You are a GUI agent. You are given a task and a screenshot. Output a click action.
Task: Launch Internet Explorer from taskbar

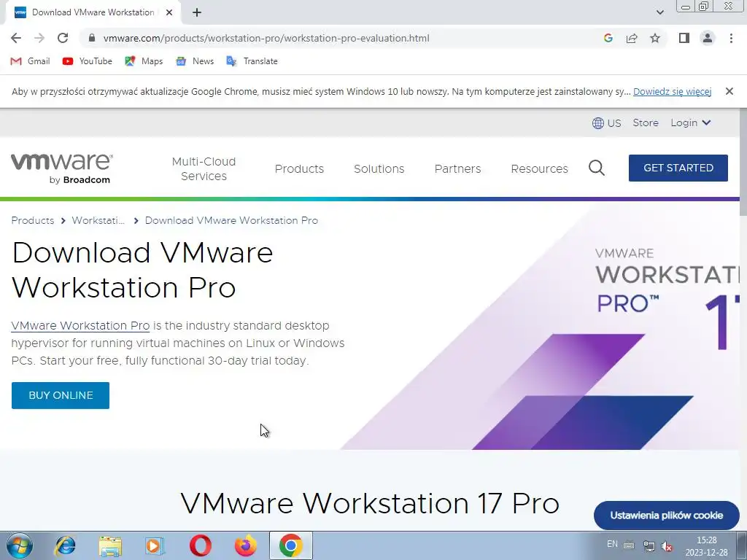[65, 545]
